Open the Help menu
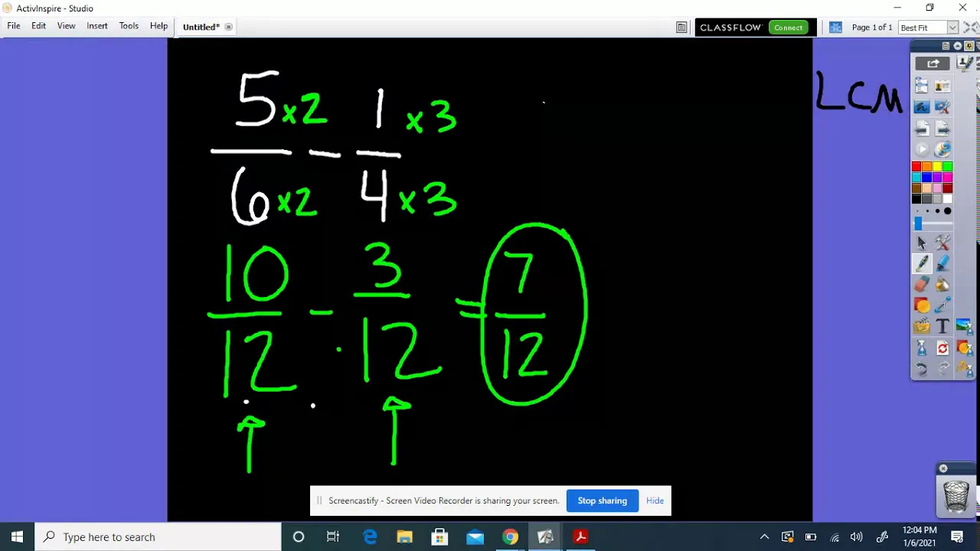Image resolution: width=980 pixels, height=551 pixels. click(158, 26)
